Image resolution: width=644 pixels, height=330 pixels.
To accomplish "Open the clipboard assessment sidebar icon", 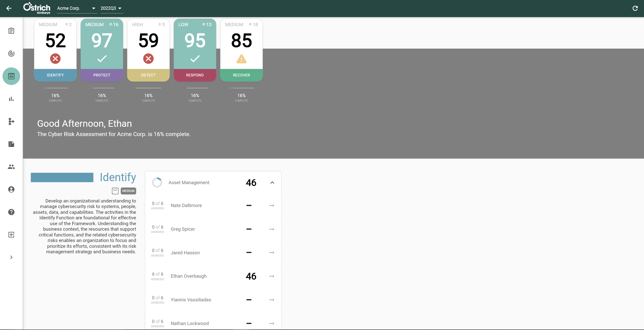I will coord(11,31).
